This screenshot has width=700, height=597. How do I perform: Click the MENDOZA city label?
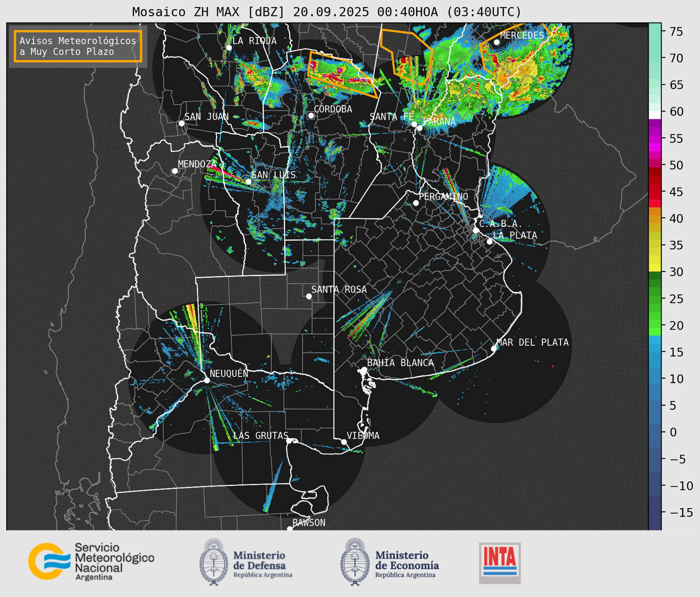(x=197, y=164)
